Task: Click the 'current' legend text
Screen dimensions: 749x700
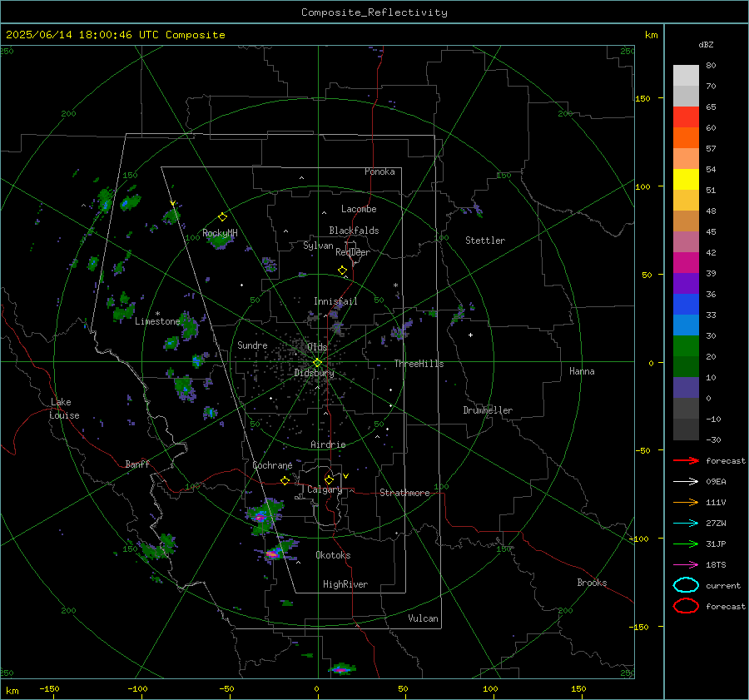Action: [x=723, y=585]
